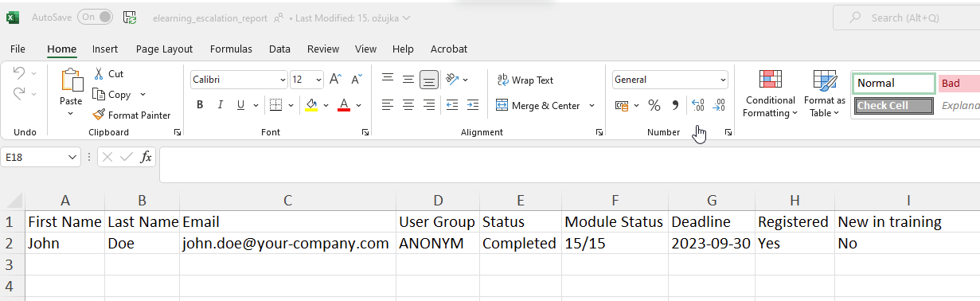The image size is (980, 301).
Task: Switch to the Formulas tab
Action: coord(231,49)
